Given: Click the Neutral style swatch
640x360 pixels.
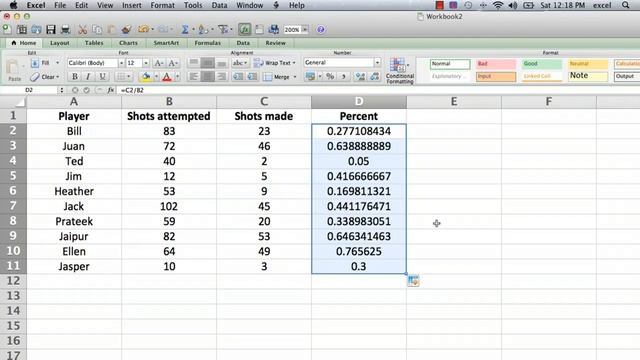Looking at the screenshot, I should point(588,64).
